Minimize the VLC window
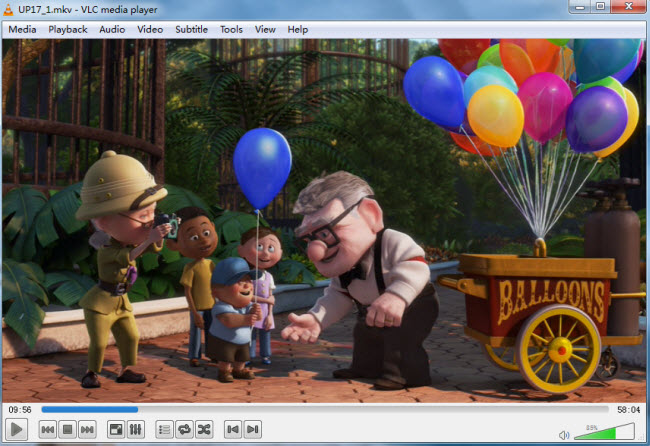The height and width of the screenshot is (446, 650). point(580,7)
